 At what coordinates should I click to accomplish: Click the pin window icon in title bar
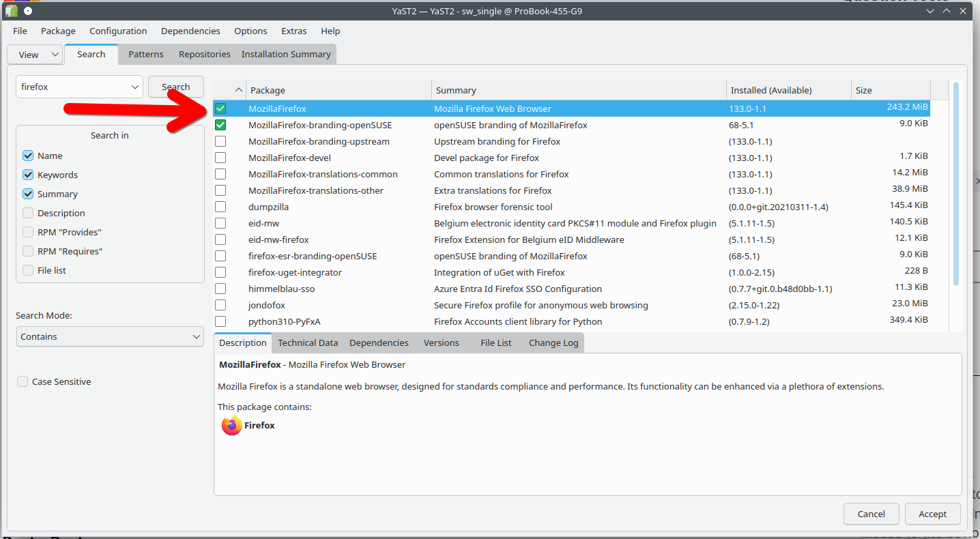[27, 11]
